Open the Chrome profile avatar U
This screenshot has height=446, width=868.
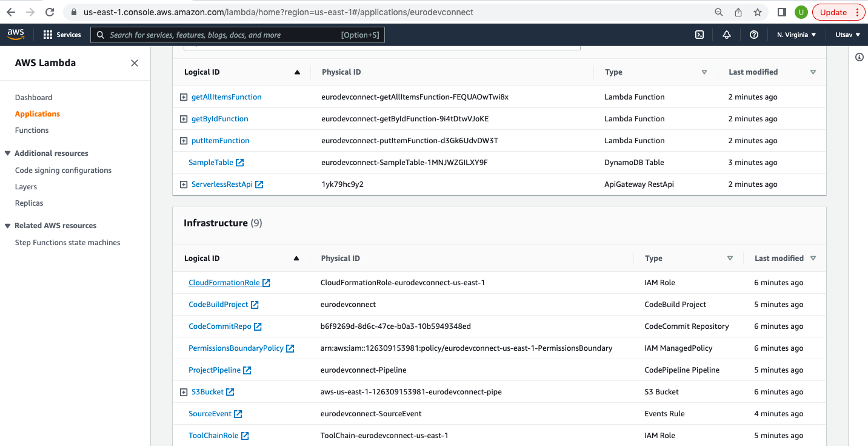pos(801,12)
